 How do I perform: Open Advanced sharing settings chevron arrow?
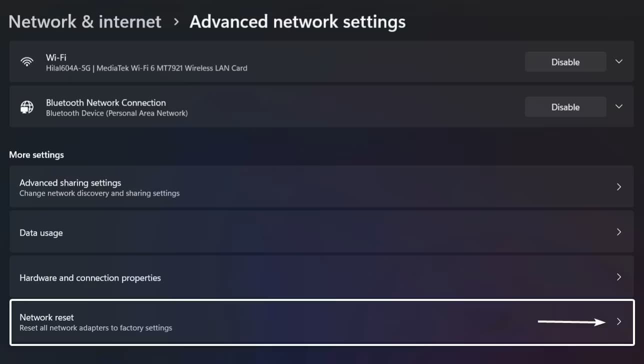point(618,187)
